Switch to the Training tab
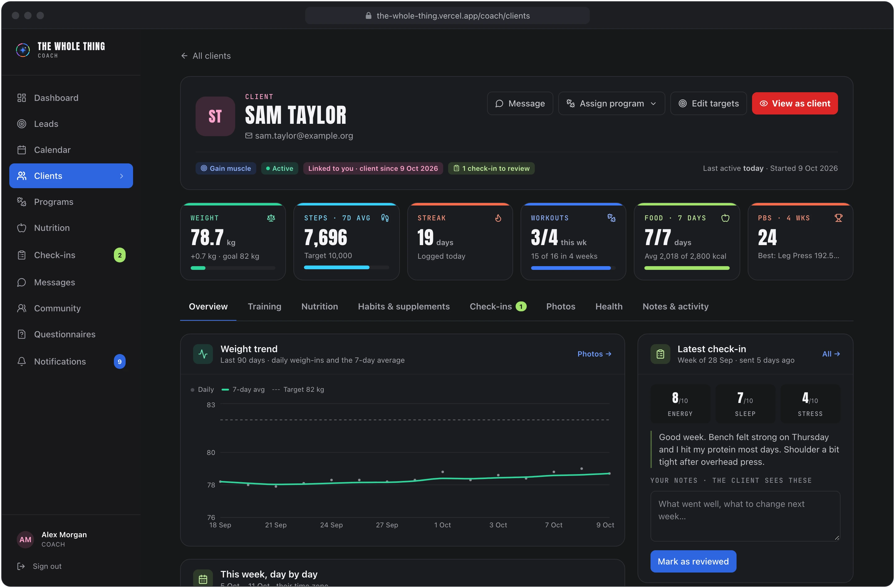Screen dimensions: 895x588 pyautogui.click(x=264, y=306)
